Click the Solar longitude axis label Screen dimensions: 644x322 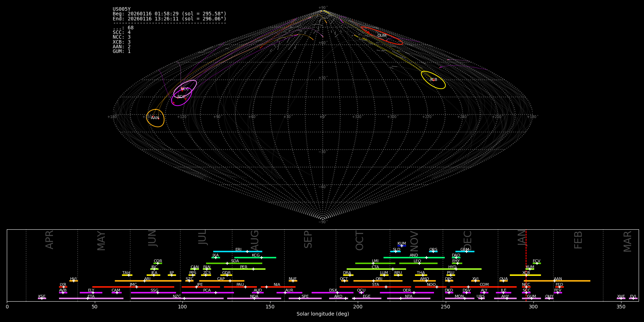323,314
